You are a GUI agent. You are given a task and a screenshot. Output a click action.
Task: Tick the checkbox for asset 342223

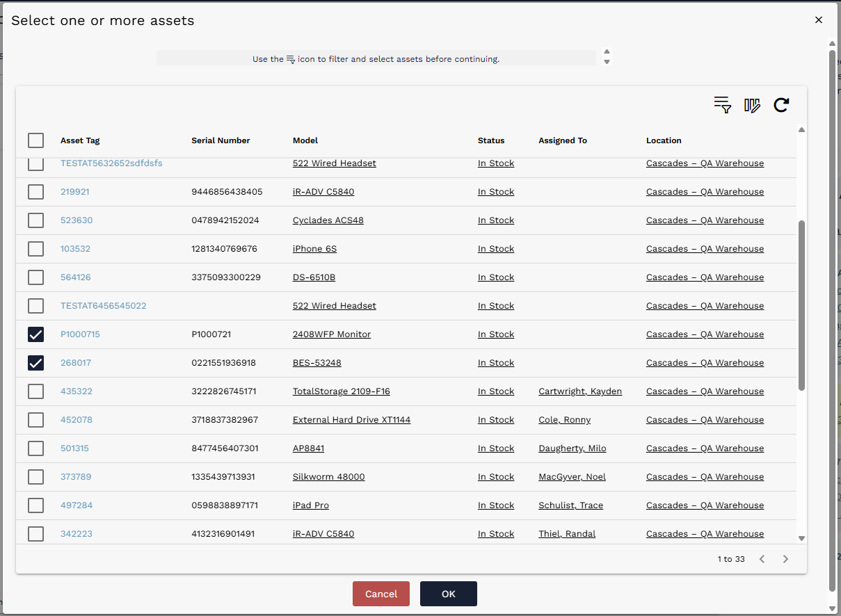(x=35, y=534)
